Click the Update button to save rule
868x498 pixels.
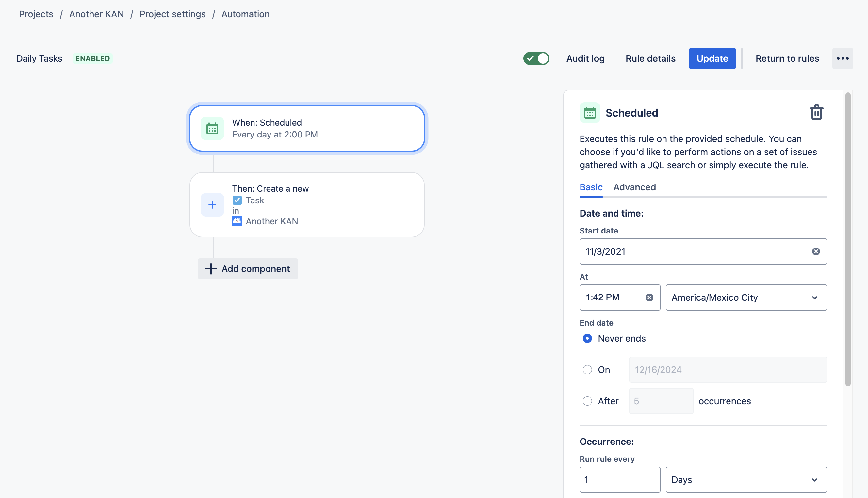712,58
